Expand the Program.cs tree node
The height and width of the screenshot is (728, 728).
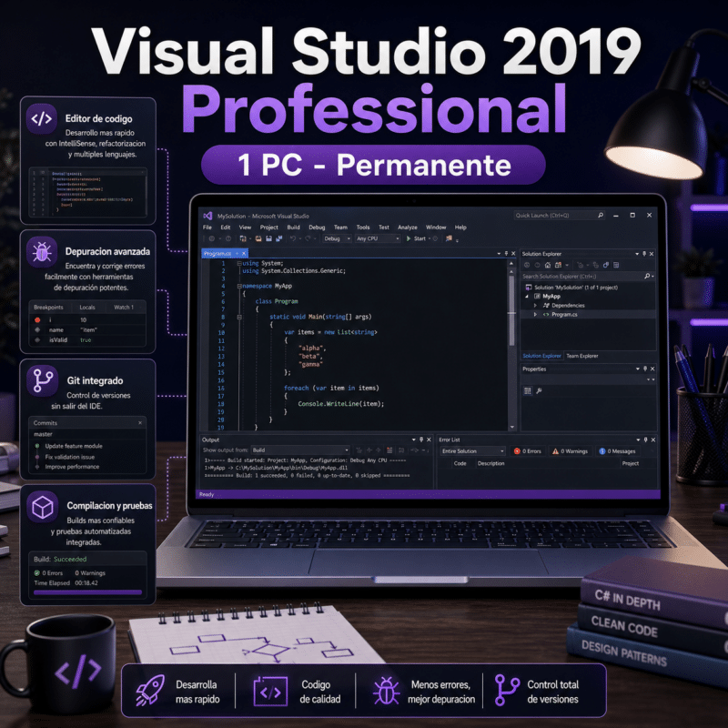click(x=535, y=314)
